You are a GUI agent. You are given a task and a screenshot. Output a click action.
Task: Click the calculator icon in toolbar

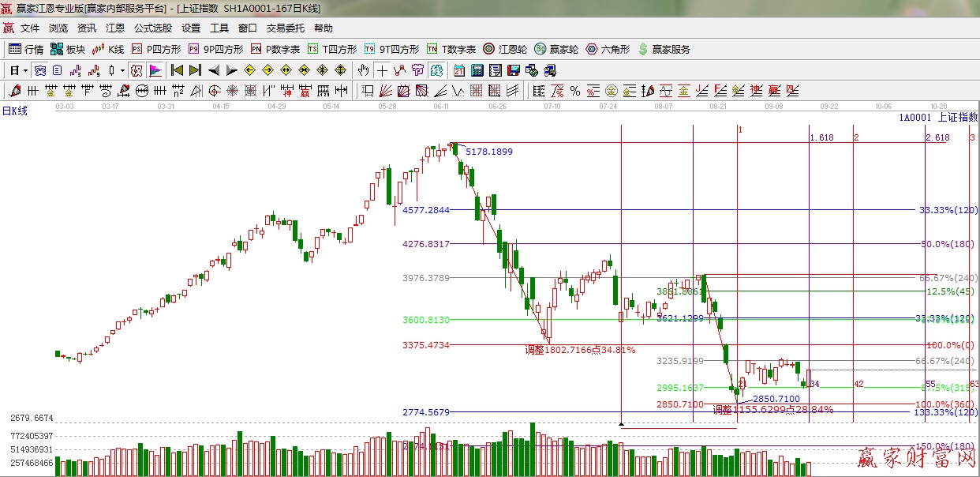[x=477, y=70]
